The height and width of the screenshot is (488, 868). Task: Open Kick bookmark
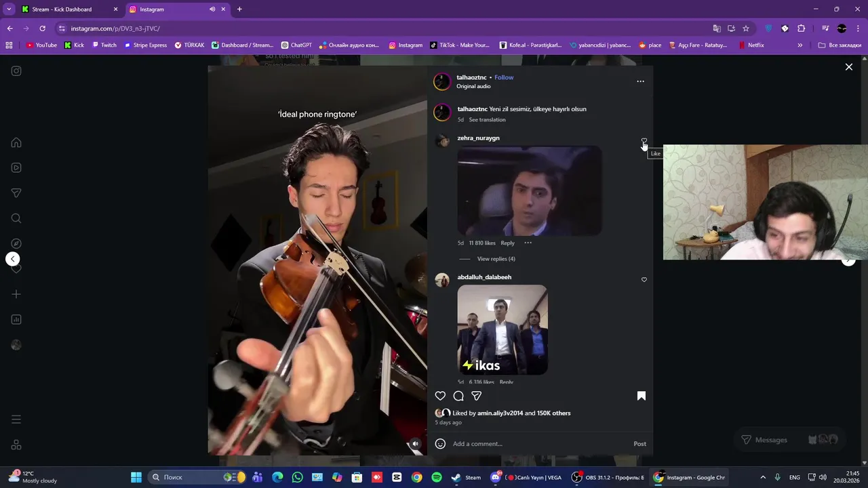(74, 45)
